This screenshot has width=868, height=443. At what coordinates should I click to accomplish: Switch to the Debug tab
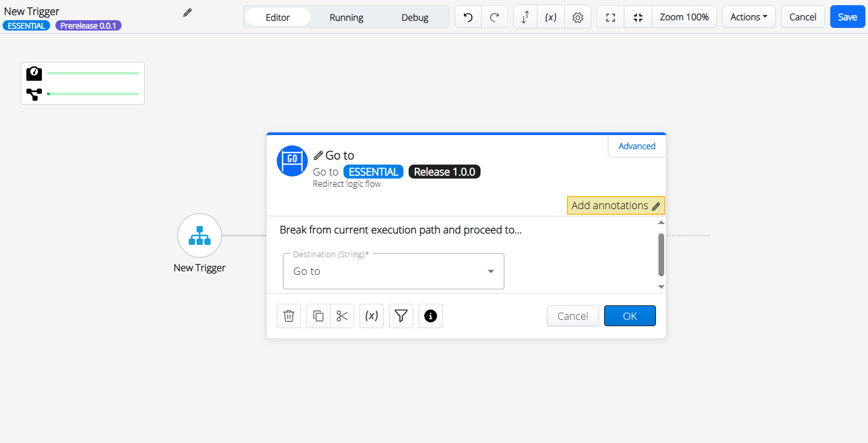point(415,17)
